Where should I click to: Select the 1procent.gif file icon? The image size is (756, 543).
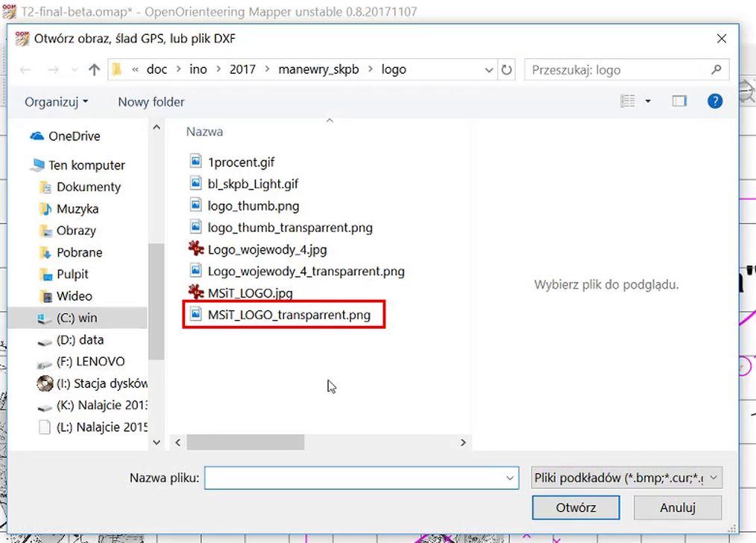195,162
